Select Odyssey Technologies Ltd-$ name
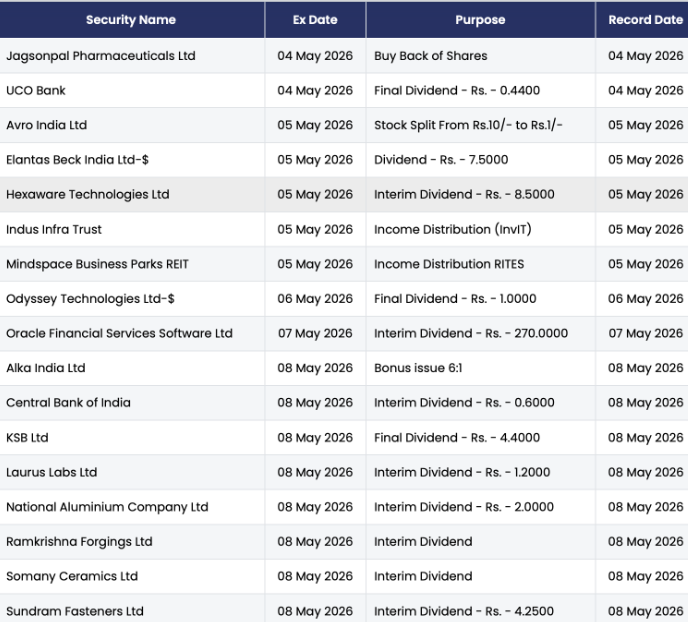 tap(90, 299)
